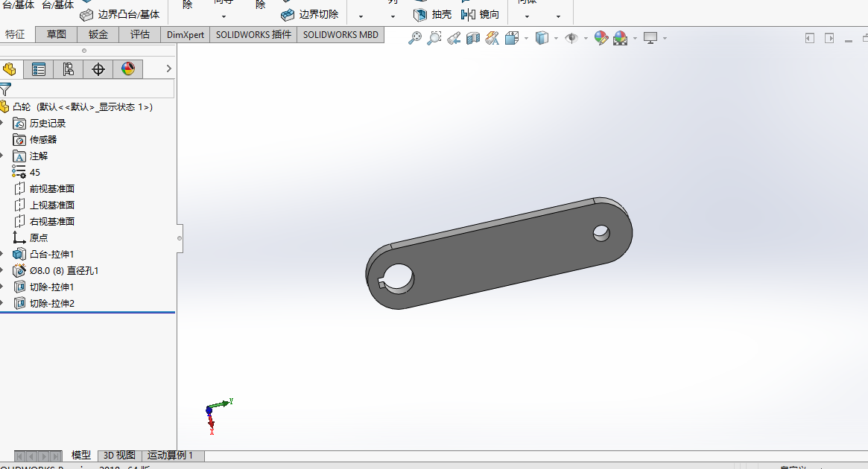Open the Apply Scene dropdown arrow
The height and width of the screenshot is (469, 868).
pos(635,39)
